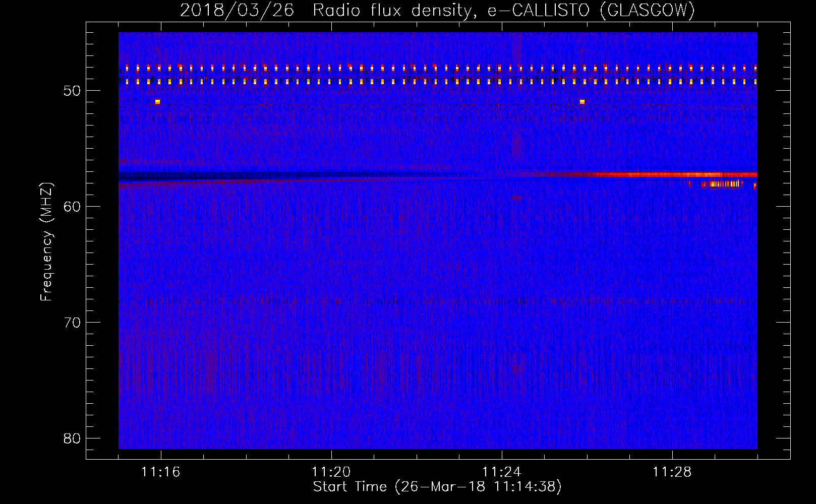The image size is (816, 504).
Task: Click the 11:28 time tick label
Action: 672,472
